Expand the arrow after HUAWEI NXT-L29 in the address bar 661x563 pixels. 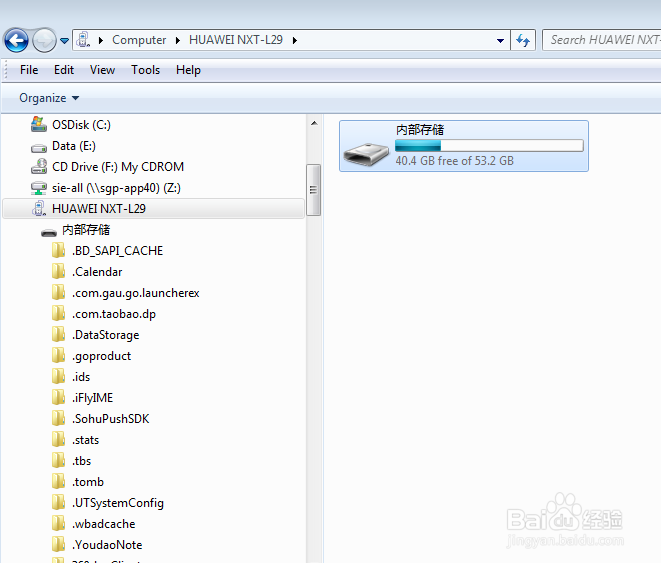click(x=295, y=40)
